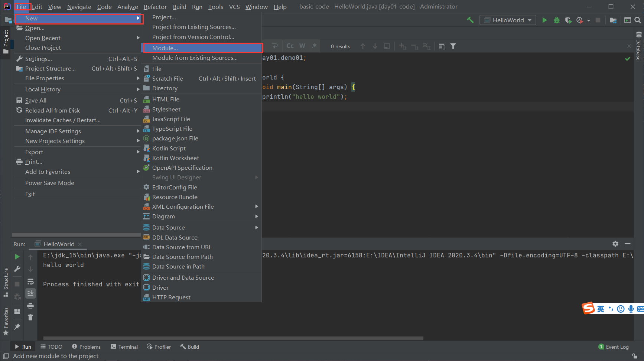Open the Refactor menu
The width and height of the screenshot is (644, 361).
tap(155, 7)
